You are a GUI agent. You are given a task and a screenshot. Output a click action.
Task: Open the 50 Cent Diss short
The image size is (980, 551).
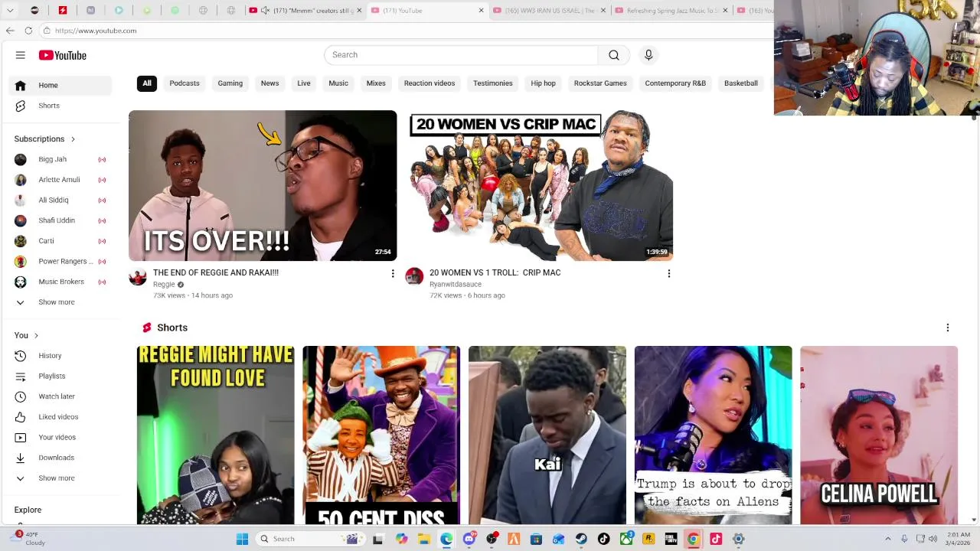coord(381,435)
